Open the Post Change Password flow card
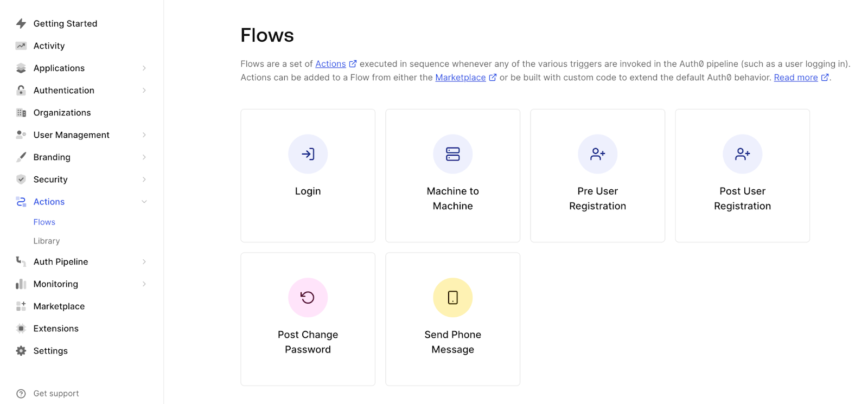Viewport: 868px width, 404px height. pos(308,319)
